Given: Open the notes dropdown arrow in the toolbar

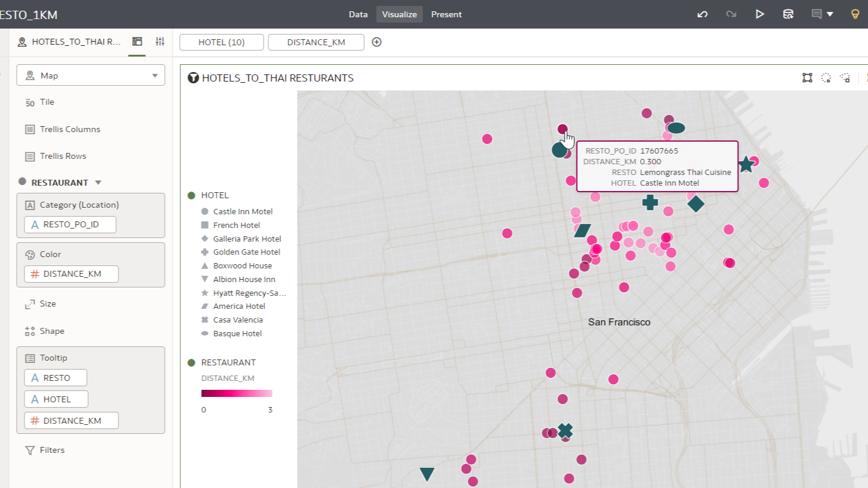Looking at the screenshot, I should coord(831,14).
